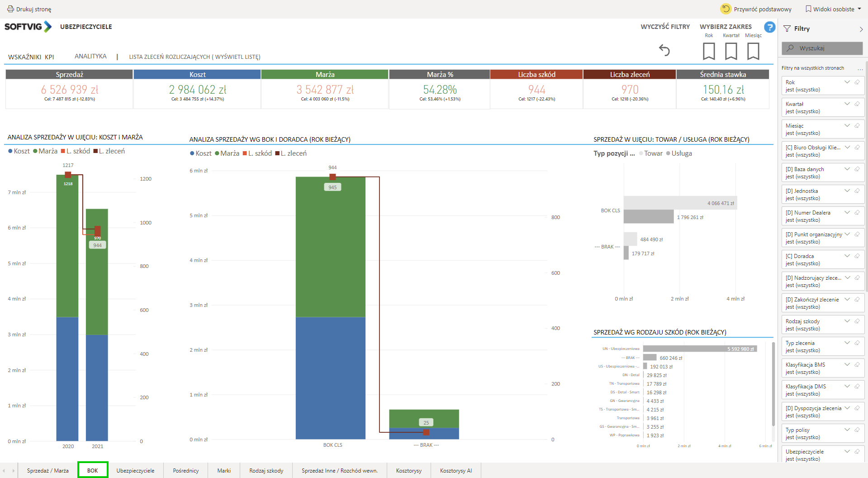Click Przywróć podstawowy reset button
This screenshot has height=478, width=868.
pyautogui.click(x=756, y=9)
